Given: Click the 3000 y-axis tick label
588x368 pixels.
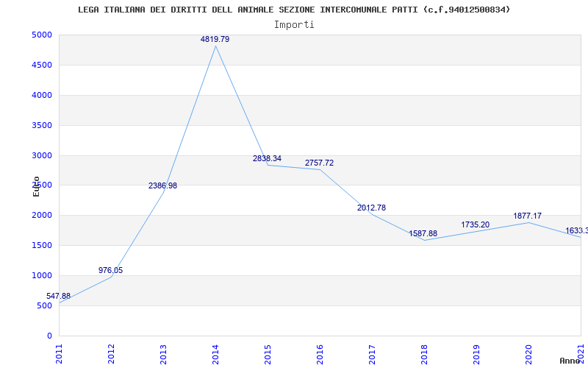Looking at the screenshot, I should click(42, 155).
